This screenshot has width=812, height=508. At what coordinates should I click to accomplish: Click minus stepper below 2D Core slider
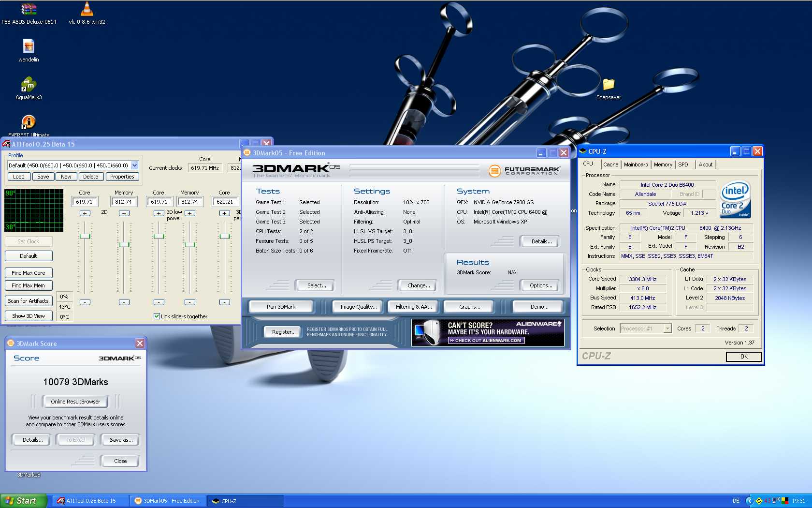pyautogui.click(x=85, y=302)
